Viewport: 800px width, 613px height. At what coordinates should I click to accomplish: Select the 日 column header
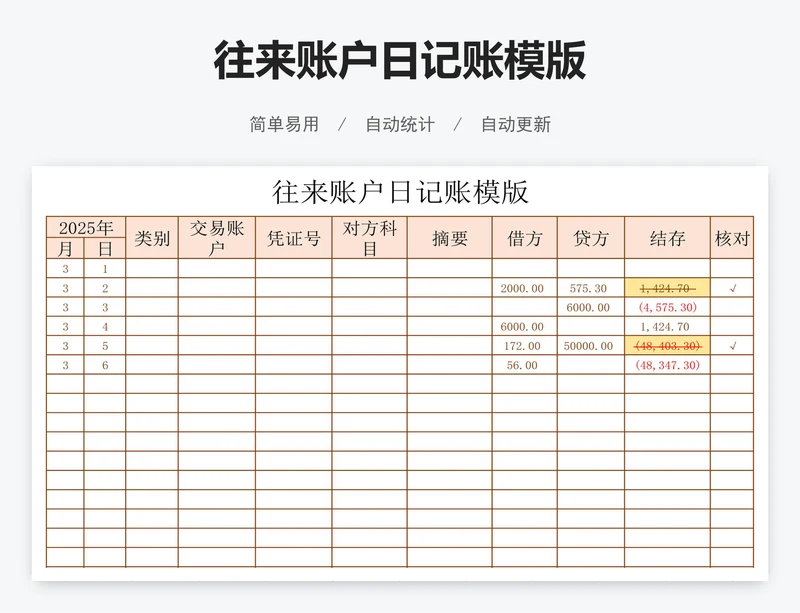pyautogui.click(x=105, y=249)
